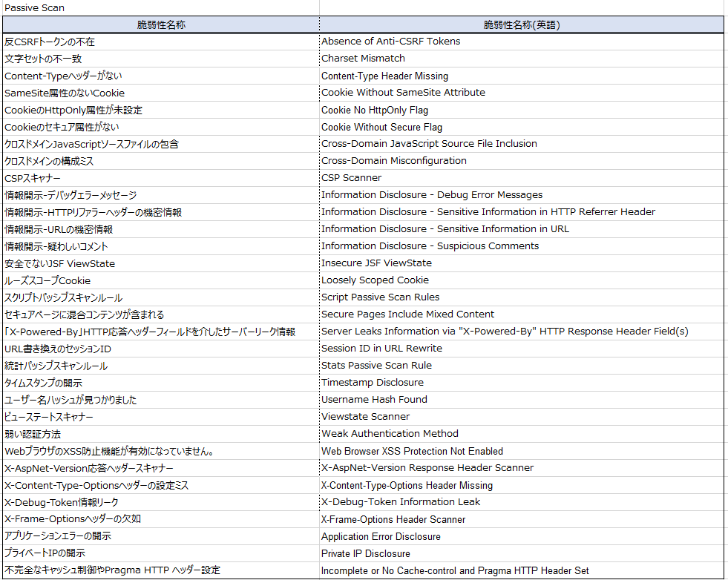This screenshot has width=728, height=580.
Task: Select cell 'Cross-Domain Misconfiguration'
Action: point(522,161)
